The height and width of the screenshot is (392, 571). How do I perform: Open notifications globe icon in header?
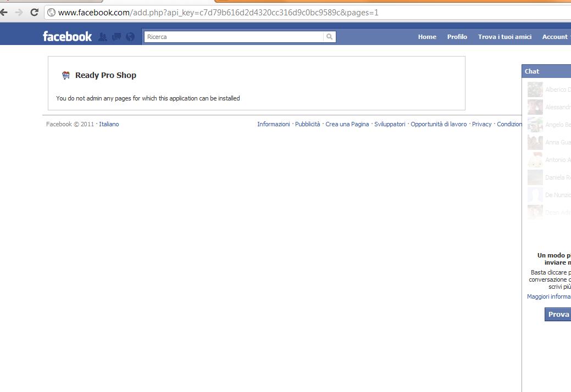pyautogui.click(x=130, y=37)
